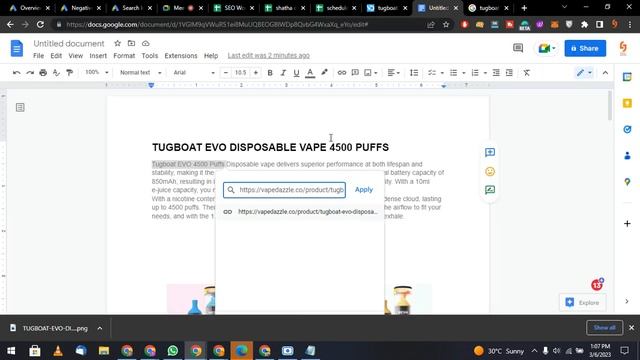The width and height of the screenshot is (640, 360).
Task: Increase font size with plus button
Action: coord(256,73)
